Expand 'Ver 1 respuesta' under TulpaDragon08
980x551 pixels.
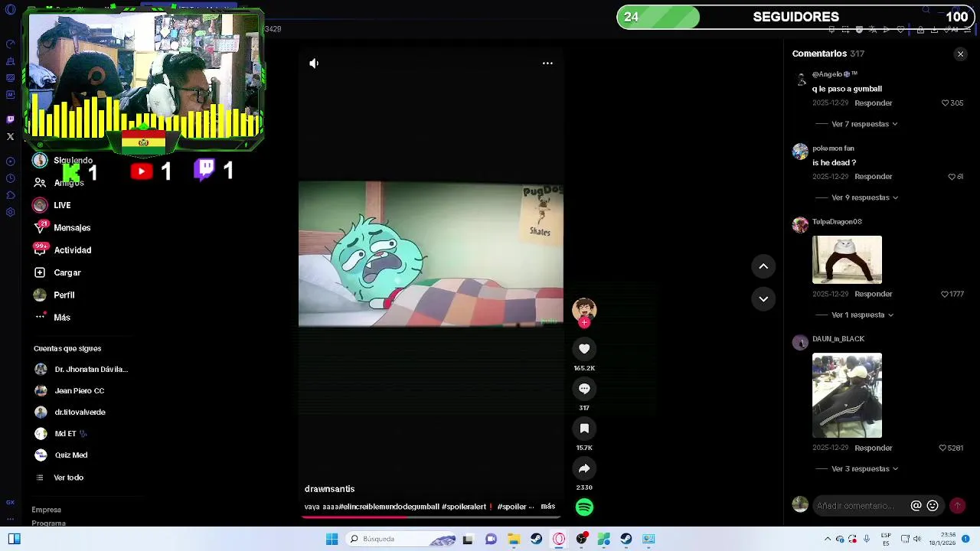pos(862,315)
